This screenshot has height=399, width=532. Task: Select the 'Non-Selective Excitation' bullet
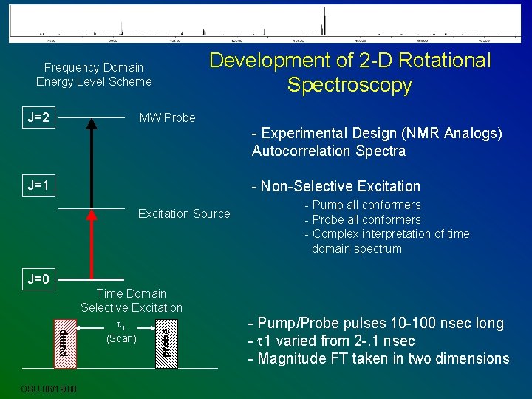tap(336, 186)
